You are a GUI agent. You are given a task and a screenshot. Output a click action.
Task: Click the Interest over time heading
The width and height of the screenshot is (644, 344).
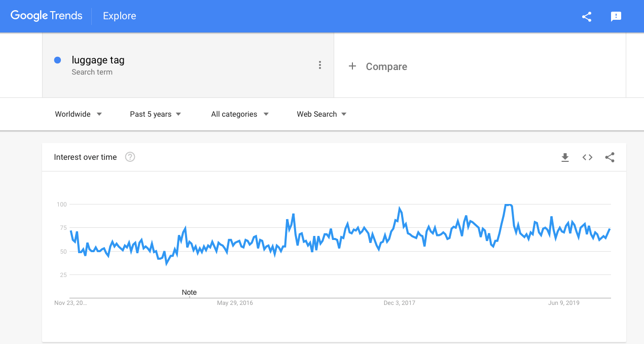tap(85, 157)
